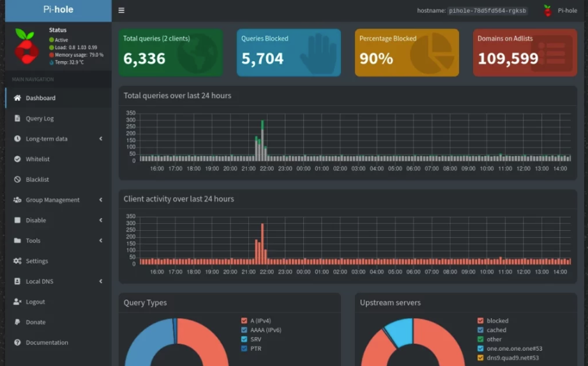
Task: Click the Queries Blocked stat box
Action: tap(289, 52)
